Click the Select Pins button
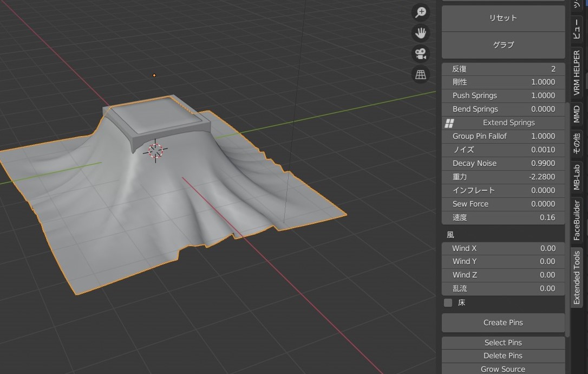Image resolution: width=588 pixels, height=374 pixels. coord(503,343)
